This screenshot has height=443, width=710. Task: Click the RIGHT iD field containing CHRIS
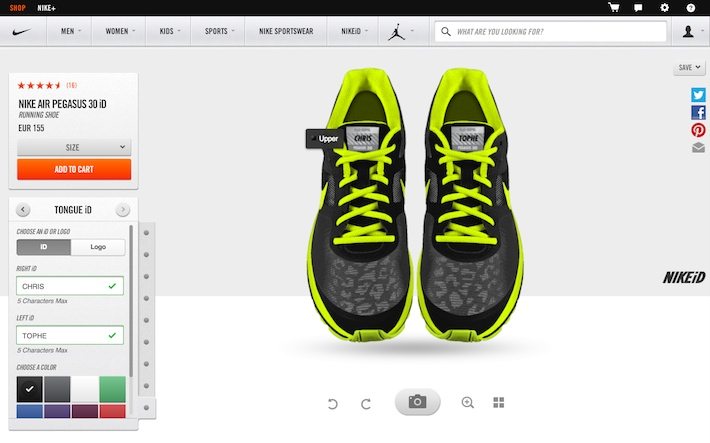(70, 286)
